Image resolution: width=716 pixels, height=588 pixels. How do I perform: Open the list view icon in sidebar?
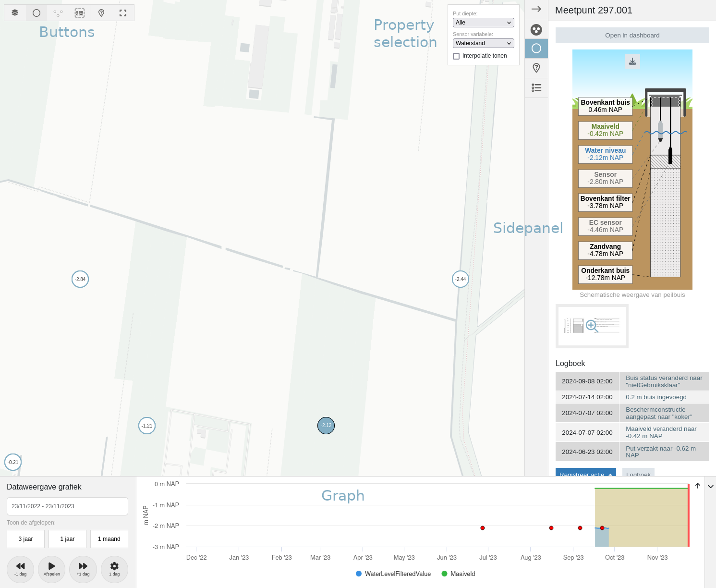[536, 88]
